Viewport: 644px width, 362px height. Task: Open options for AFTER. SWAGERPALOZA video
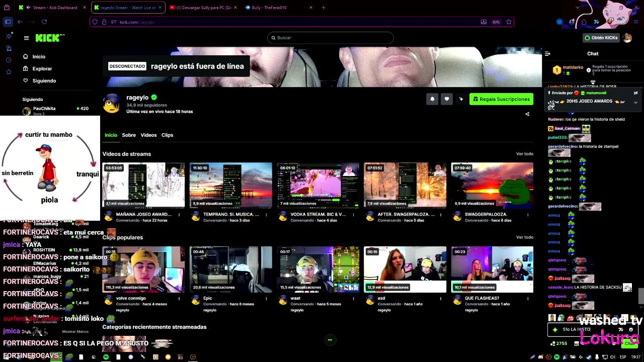pyautogui.click(x=440, y=215)
